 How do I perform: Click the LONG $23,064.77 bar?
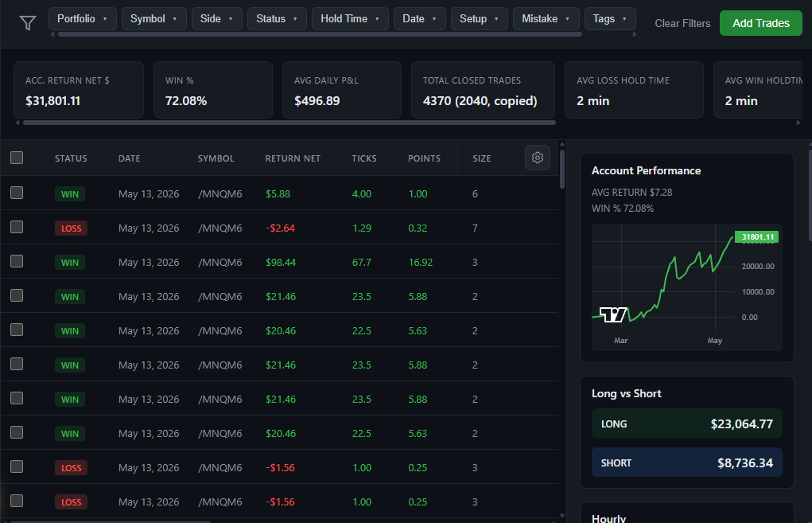point(686,423)
